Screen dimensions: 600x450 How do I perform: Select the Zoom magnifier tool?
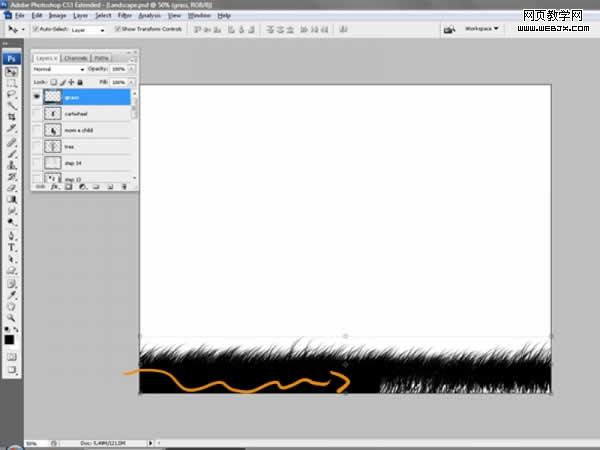[x=11, y=318]
